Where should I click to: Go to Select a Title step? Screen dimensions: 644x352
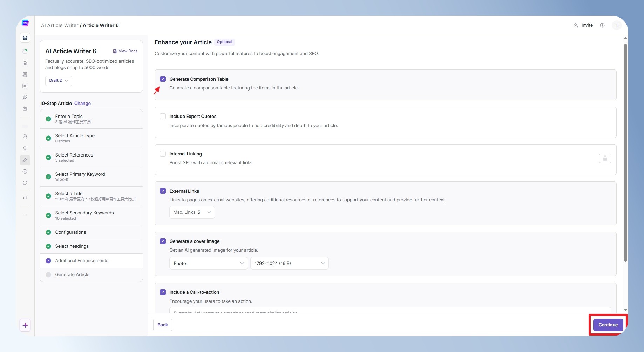click(x=91, y=196)
